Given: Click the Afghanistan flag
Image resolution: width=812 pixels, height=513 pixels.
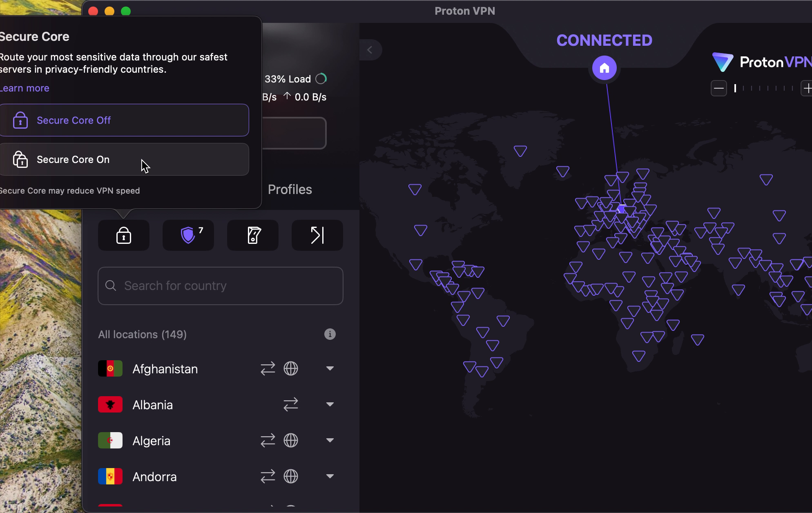Looking at the screenshot, I should (x=110, y=369).
